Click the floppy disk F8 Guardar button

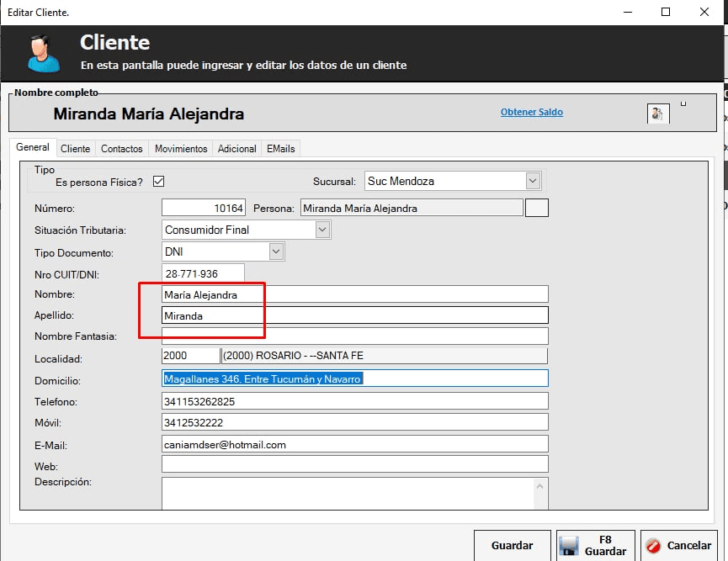(x=594, y=546)
